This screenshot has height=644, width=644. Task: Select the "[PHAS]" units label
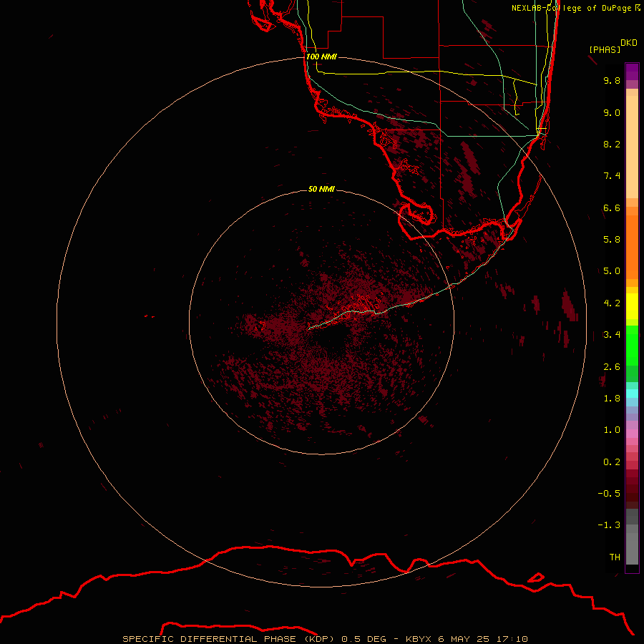click(x=605, y=49)
